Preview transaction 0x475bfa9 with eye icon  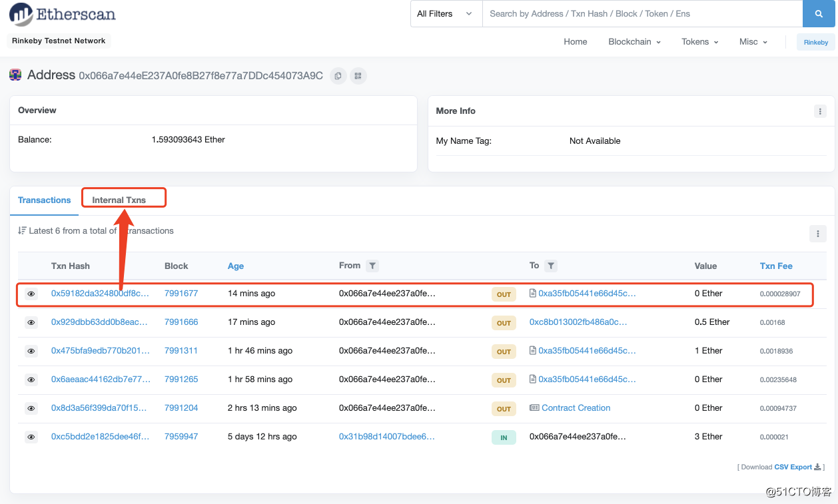point(31,351)
